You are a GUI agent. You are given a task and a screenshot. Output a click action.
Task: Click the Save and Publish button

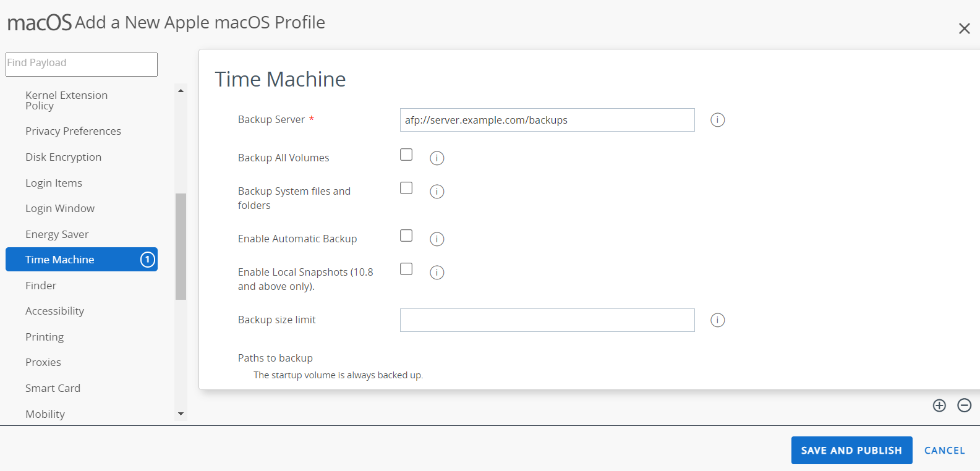(851, 451)
